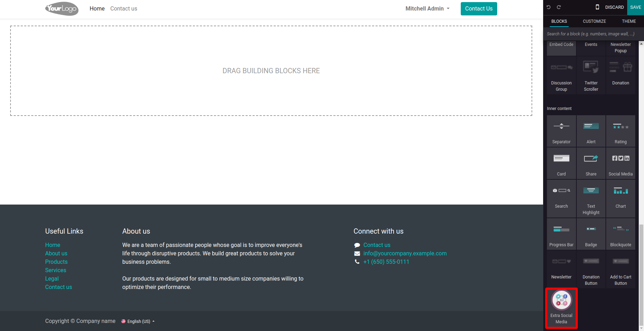The image size is (644, 331).
Task: Open Contact us in the top navigation
Action: (x=124, y=8)
